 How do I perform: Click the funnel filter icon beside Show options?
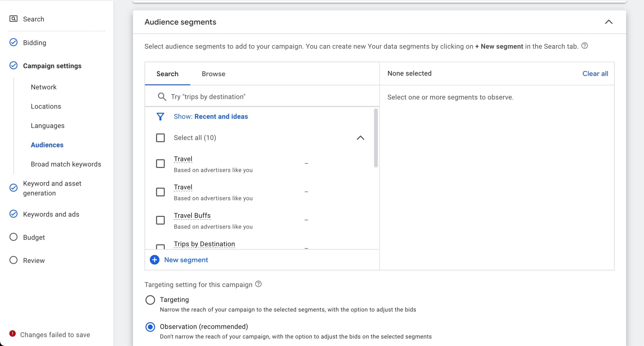[160, 117]
